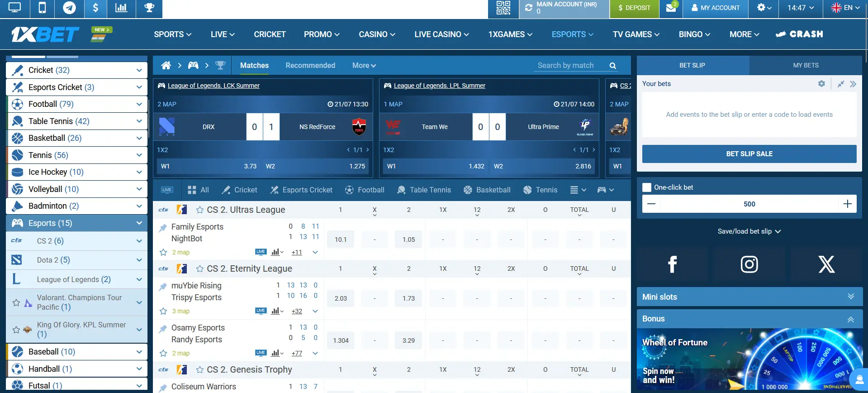Expand the Mini slots panel
This screenshot has height=393, width=868.
coord(749,297)
